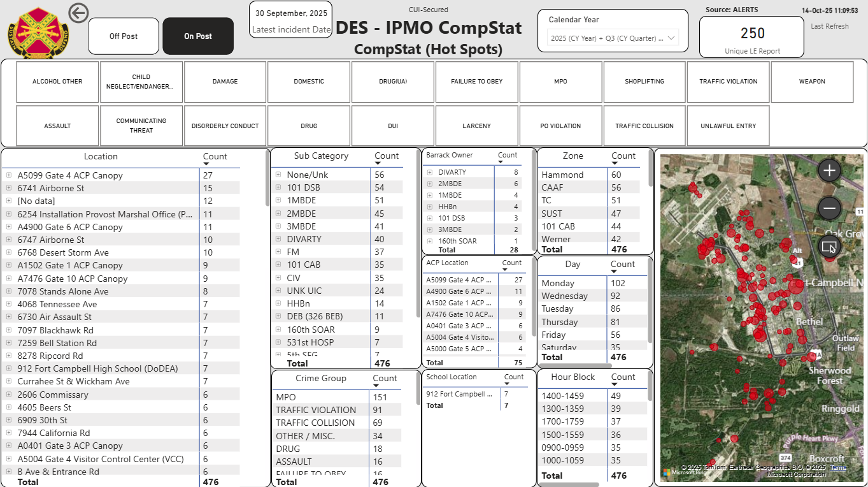Zoom in on the map
Image resolution: width=868 pixels, height=487 pixels.
829,170
